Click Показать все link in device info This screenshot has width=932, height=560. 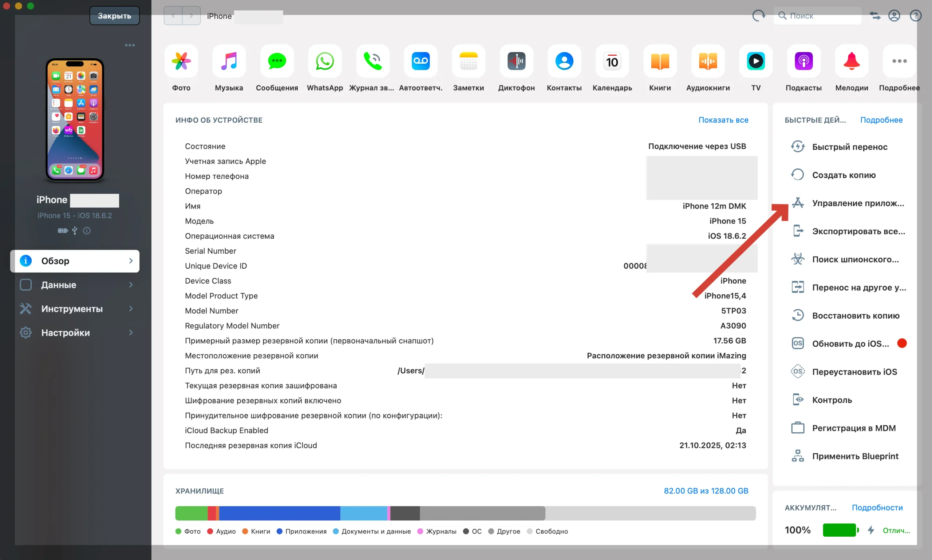(x=723, y=120)
